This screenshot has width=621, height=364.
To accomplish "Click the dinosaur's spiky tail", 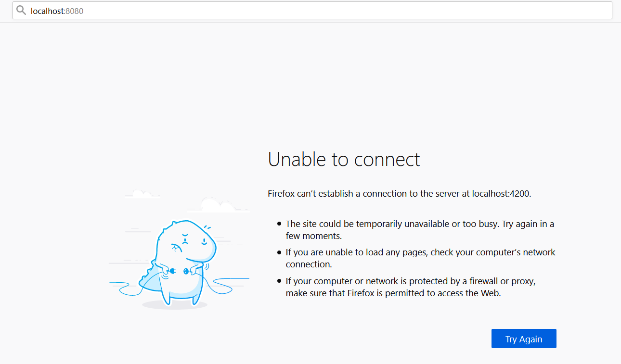I will 147,274.
